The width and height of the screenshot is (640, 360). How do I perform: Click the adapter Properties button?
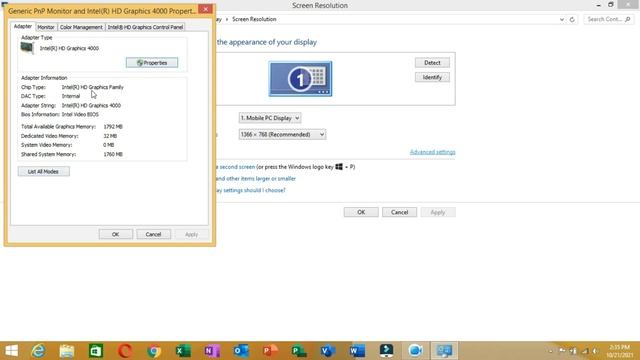click(x=152, y=63)
